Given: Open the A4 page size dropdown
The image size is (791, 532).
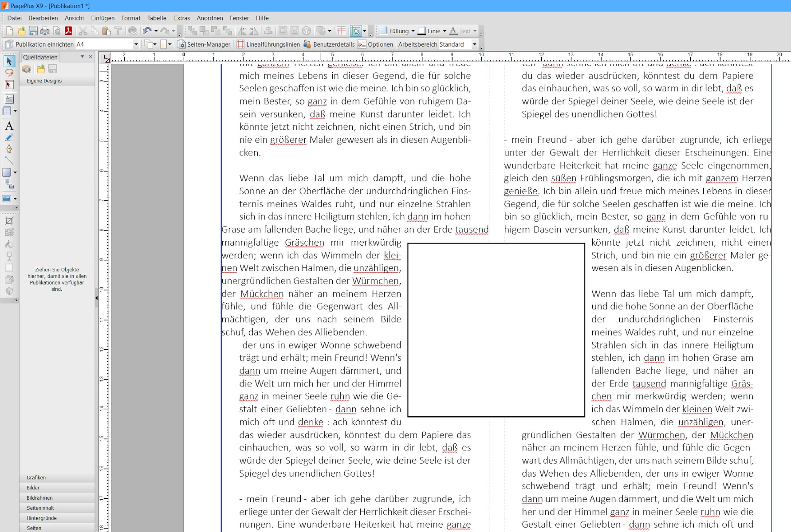Looking at the screenshot, I should pyautogui.click(x=136, y=44).
